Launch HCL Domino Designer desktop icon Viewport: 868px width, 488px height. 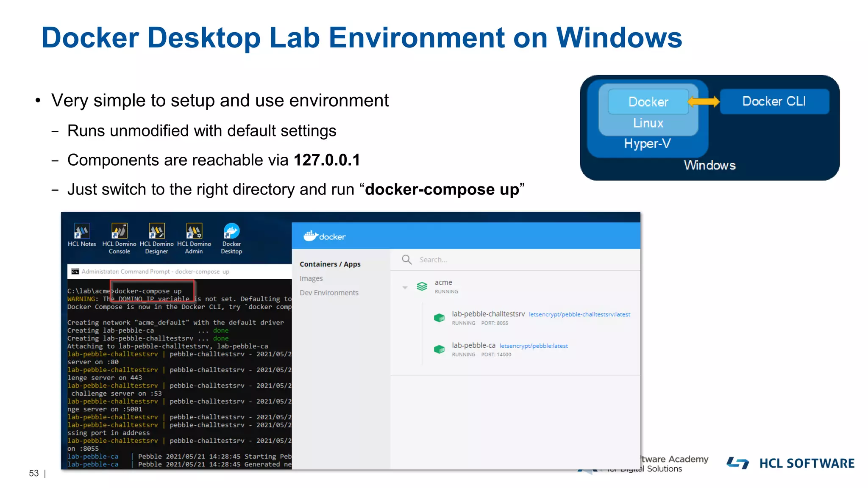click(x=156, y=238)
